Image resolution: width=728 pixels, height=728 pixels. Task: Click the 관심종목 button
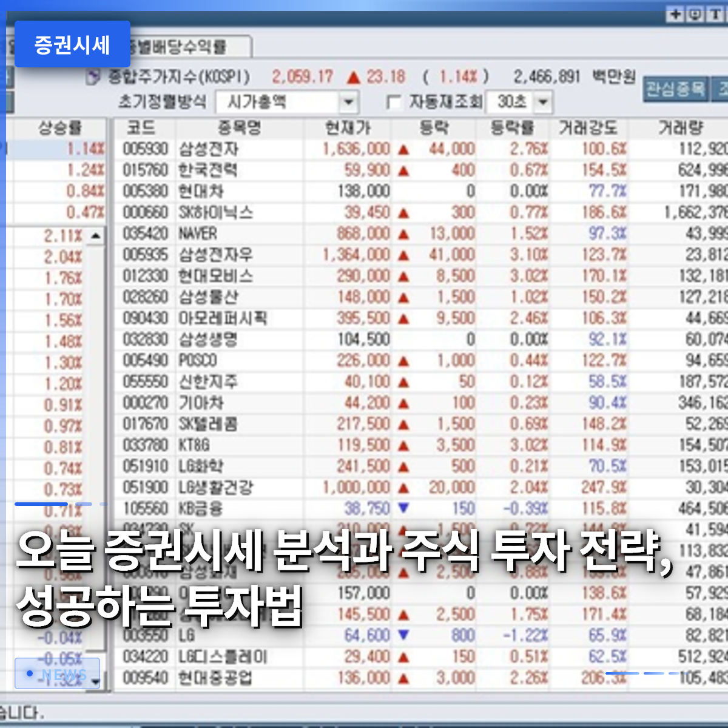(675, 89)
